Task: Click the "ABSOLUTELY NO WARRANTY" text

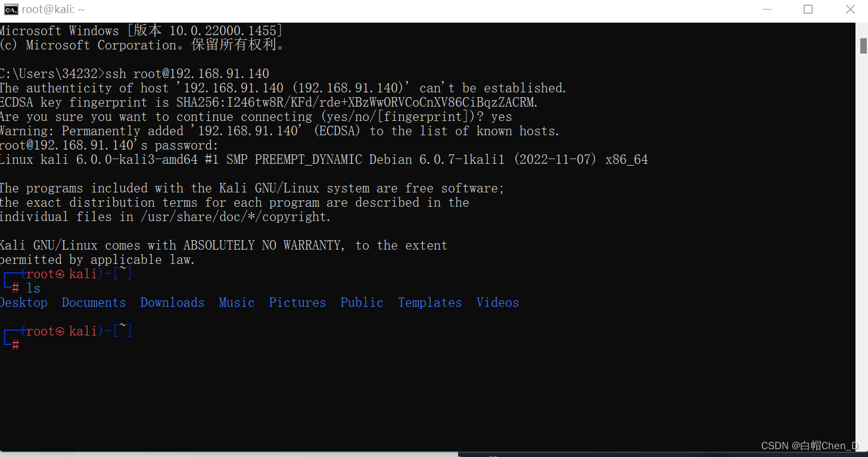Action: click(x=262, y=245)
